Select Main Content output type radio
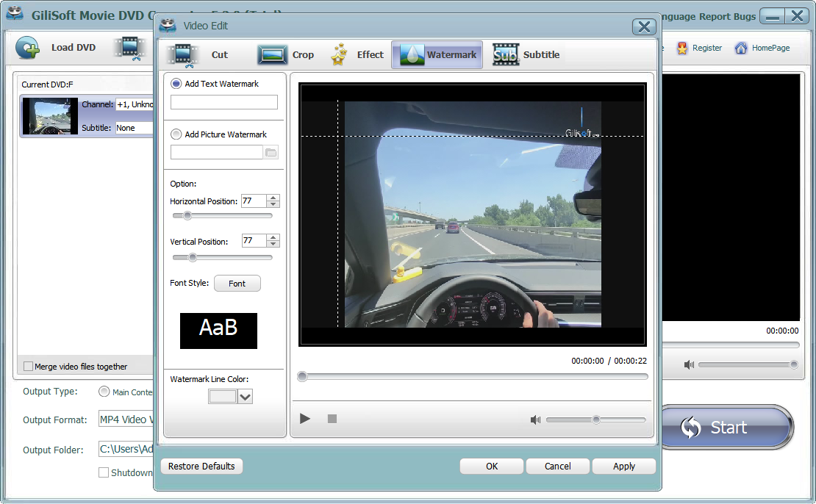The height and width of the screenshot is (504, 816). pyautogui.click(x=104, y=392)
